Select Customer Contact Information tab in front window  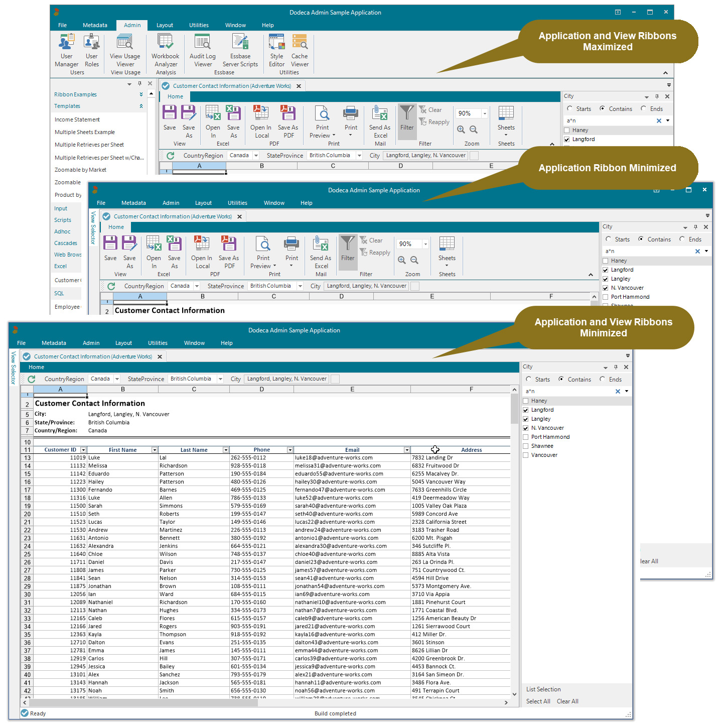pos(93,356)
